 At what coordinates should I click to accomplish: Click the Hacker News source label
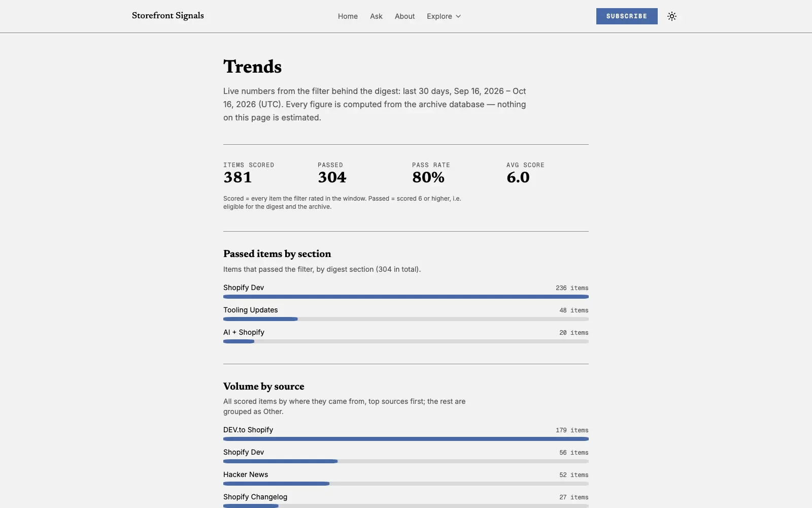coord(246,474)
